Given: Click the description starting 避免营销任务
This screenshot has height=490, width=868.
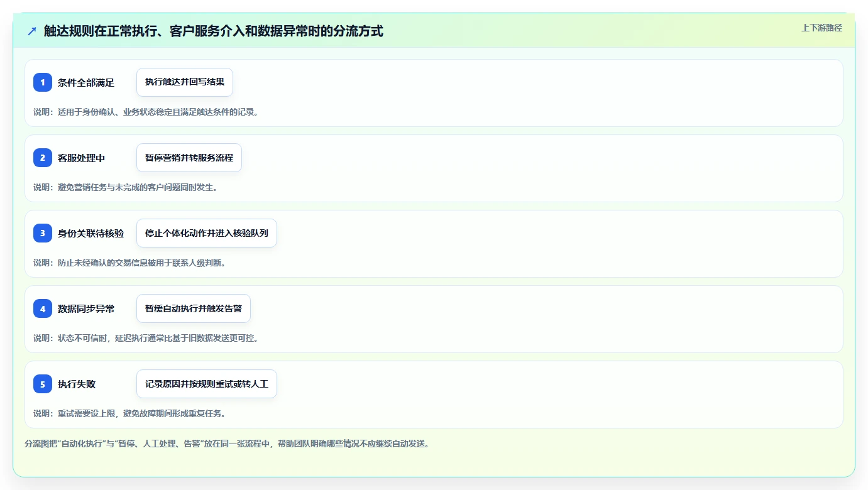Looking at the screenshot, I should point(125,187).
